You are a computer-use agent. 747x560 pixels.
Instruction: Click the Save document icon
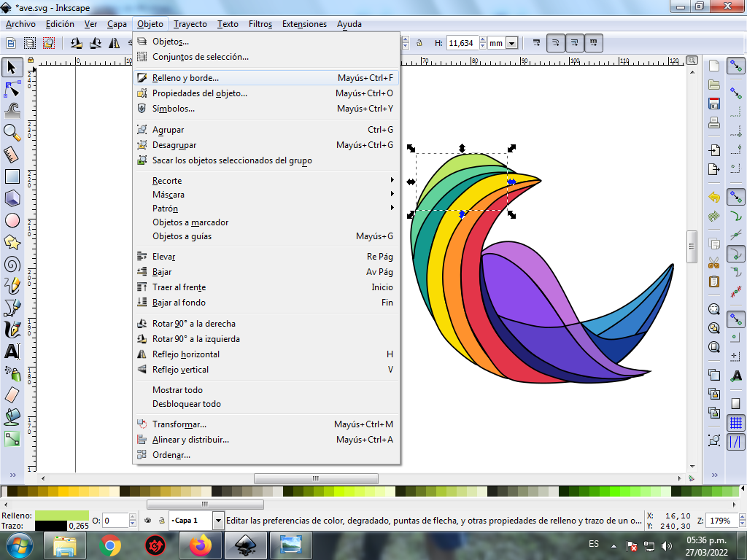pyautogui.click(x=714, y=103)
